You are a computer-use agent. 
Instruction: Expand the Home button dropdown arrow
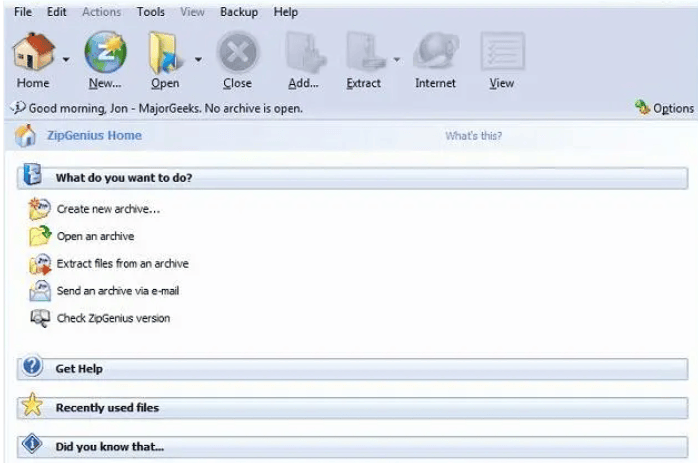point(66,59)
